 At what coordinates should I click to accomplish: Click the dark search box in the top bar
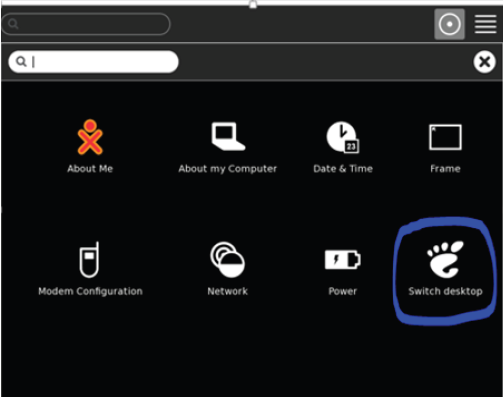click(86, 24)
